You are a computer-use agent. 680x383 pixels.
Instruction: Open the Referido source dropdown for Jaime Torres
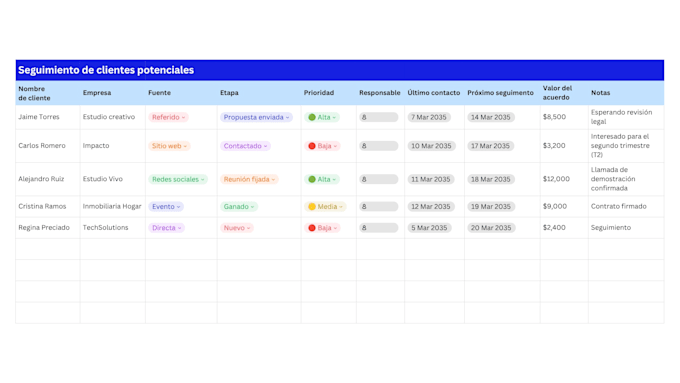(168, 117)
